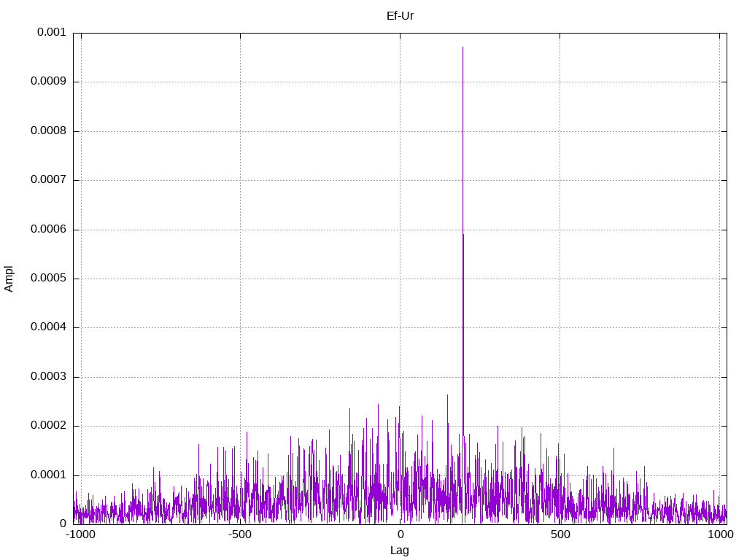Click the plot title Ef-Ur
The width and height of the screenshot is (747, 560).
click(x=400, y=15)
